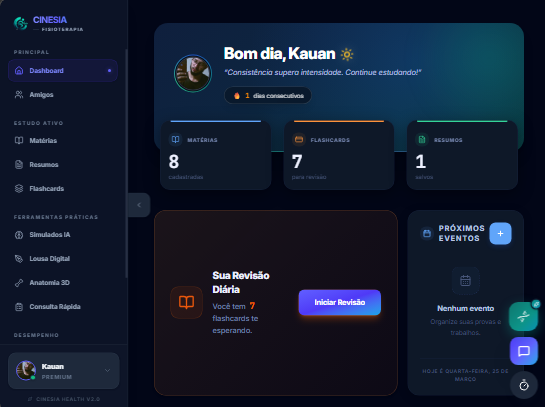Click the calendar icon above Nenhum evento
545x407 pixels.
465,280
